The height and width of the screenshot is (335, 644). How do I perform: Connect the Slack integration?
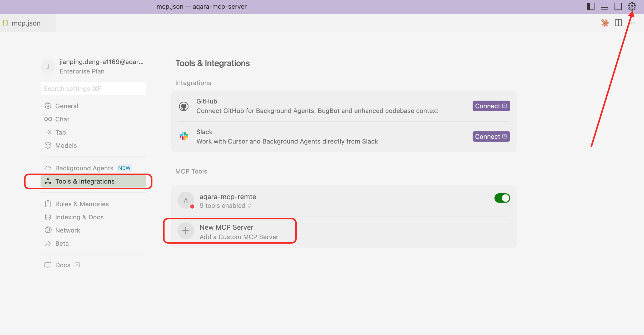coord(491,136)
